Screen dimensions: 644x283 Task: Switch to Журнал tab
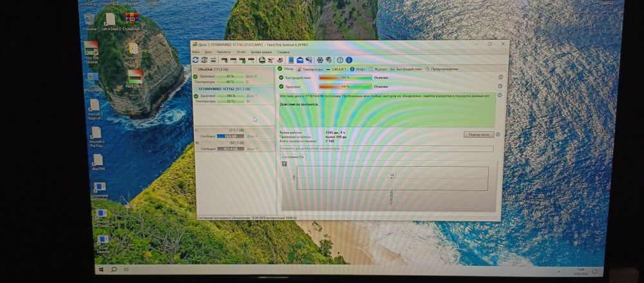[378, 69]
